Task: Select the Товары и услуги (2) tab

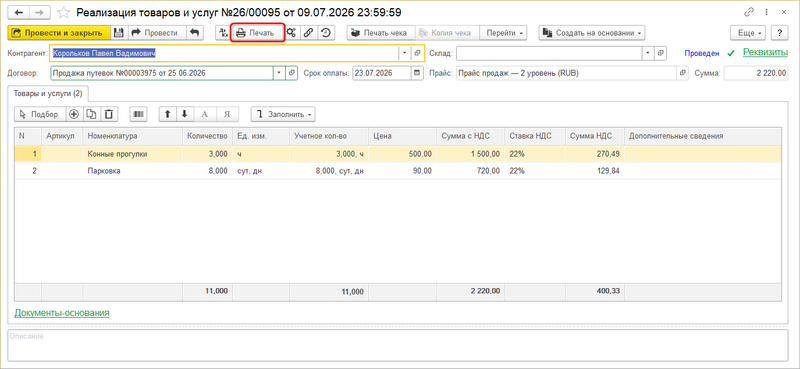Action: pyautogui.click(x=49, y=94)
